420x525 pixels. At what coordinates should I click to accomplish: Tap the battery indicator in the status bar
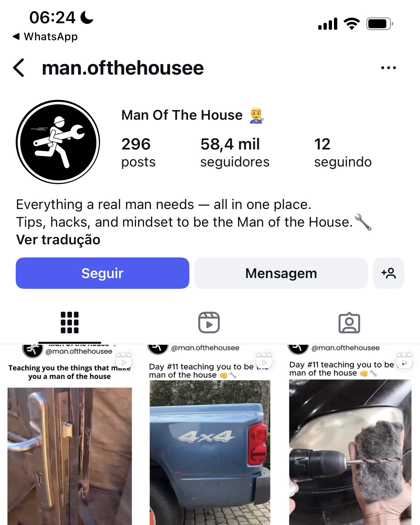coord(379,24)
